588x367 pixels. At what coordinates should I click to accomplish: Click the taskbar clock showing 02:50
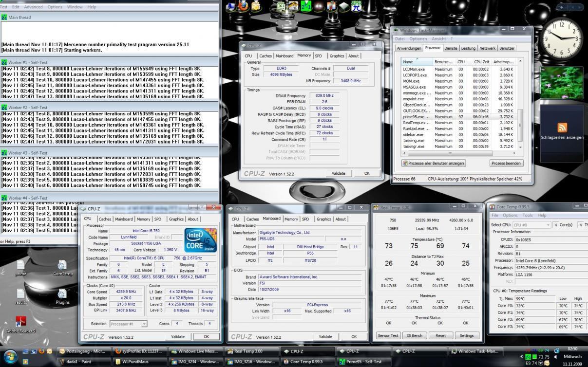coord(572,349)
